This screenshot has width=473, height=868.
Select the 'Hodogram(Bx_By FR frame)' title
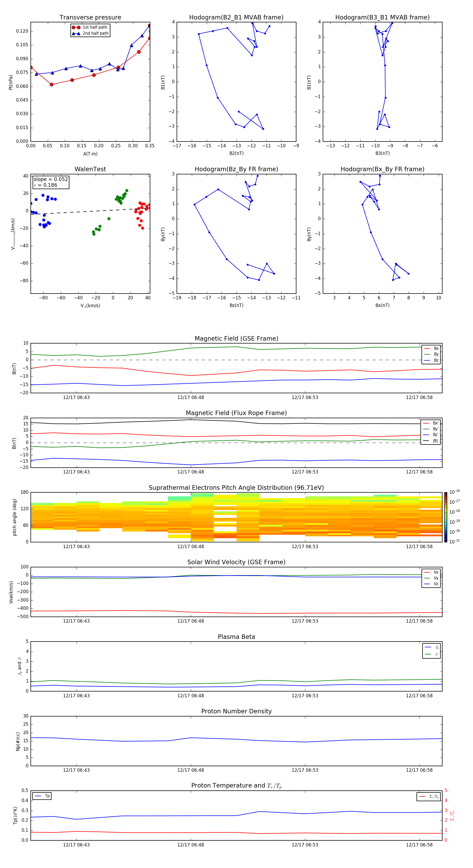382,169
